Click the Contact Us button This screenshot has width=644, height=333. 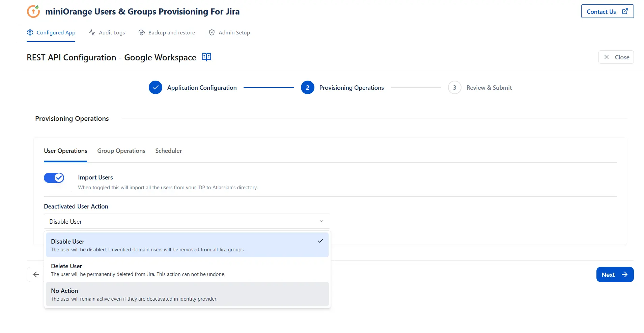607,11
